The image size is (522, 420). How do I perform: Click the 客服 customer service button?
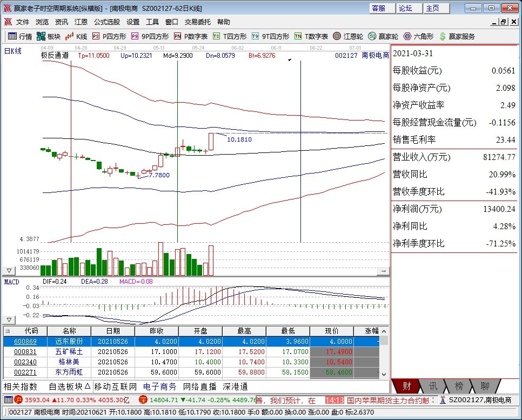(x=382, y=8)
